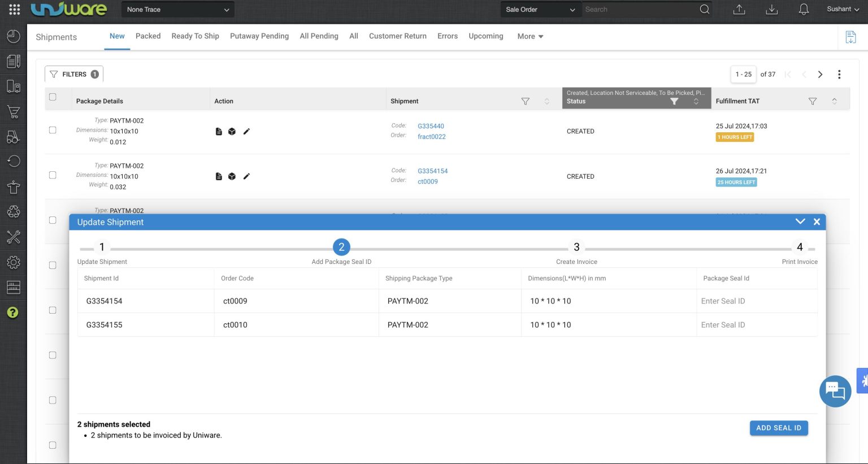Screen dimensions: 868x464
Task: Click edit pencil icon for G335440
Action: point(246,132)
